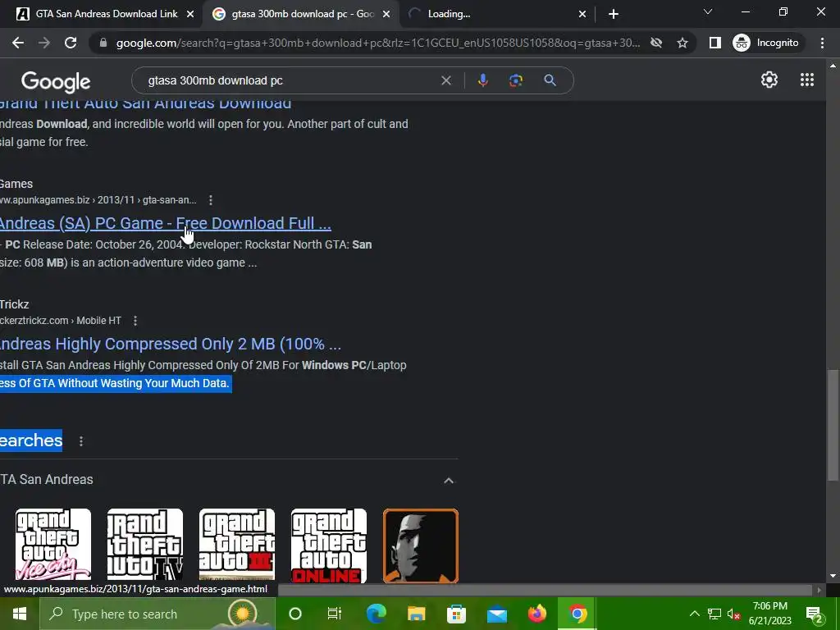Open Highly Compressed Only 2 MB result
This screenshot has height=630, width=840.
[x=171, y=344]
